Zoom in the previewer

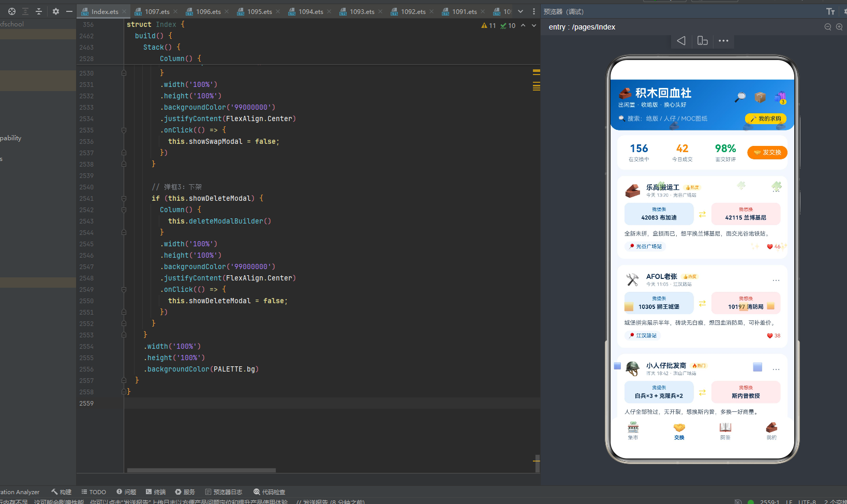click(839, 27)
